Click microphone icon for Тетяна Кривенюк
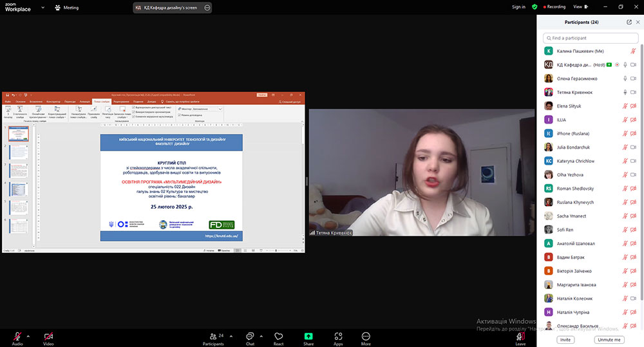Viewport: 644px width, 347px height. tap(625, 93)
